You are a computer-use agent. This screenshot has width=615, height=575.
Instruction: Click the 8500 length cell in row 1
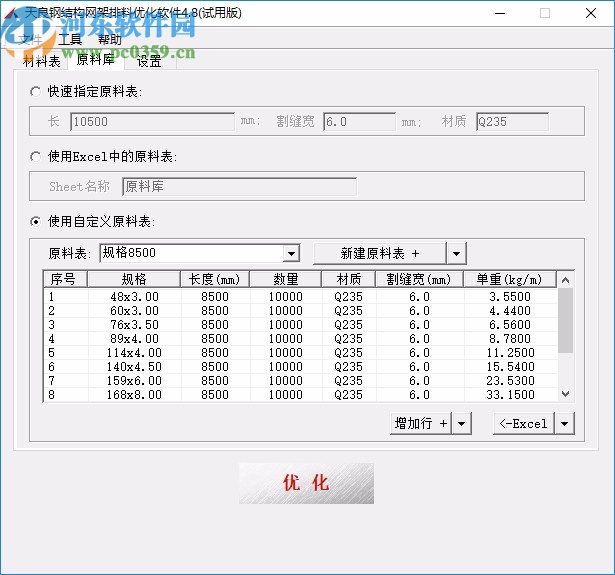coord(215,297)
